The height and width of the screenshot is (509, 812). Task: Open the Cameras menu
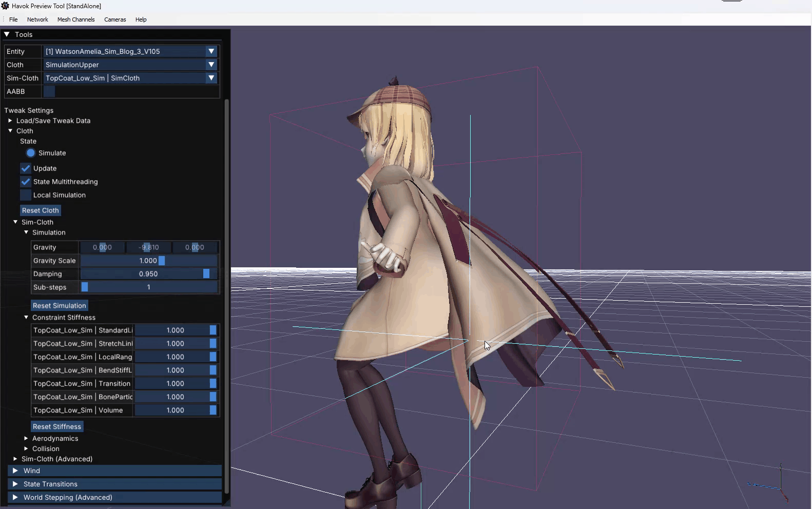click(115, 19)
